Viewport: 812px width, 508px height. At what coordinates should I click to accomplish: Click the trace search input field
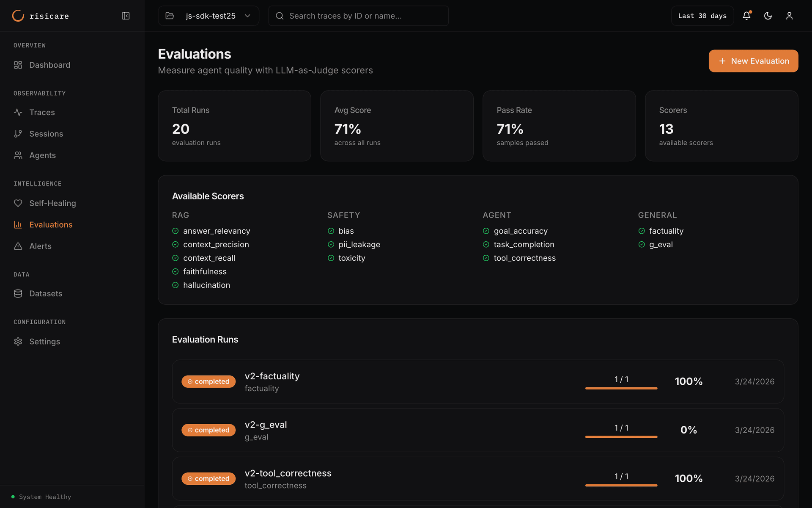(x=358, y=16)
